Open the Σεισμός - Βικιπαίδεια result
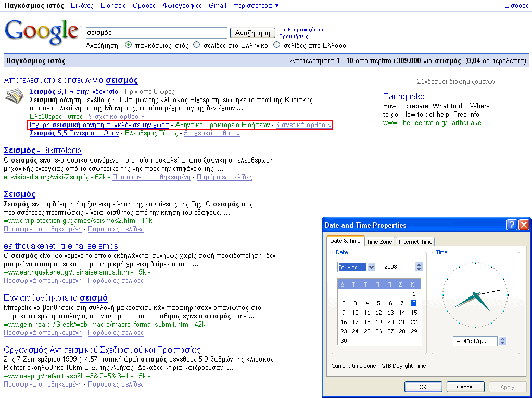 42,151
